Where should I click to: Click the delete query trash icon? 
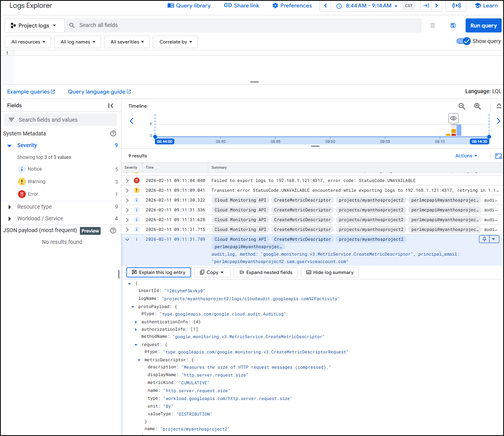[x=433, y=25]
